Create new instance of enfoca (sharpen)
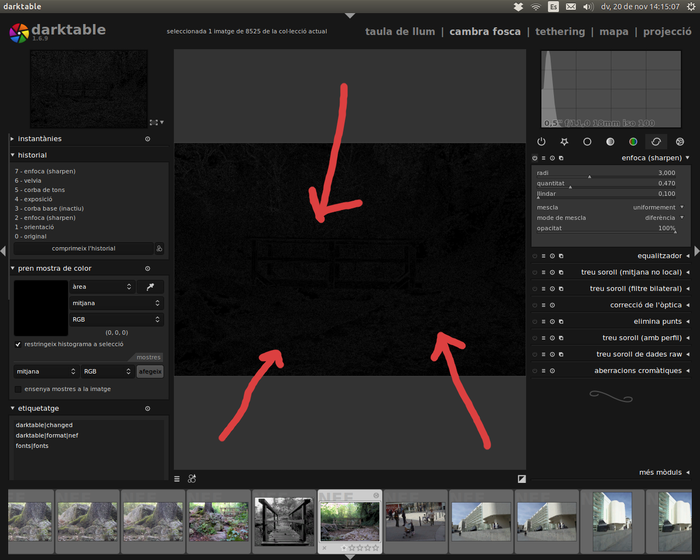 pos(561,158)
